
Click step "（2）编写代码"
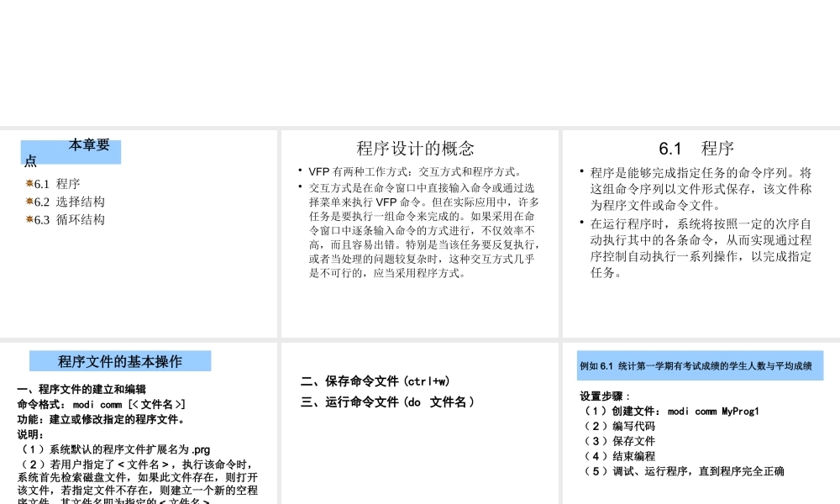[x=617, y=427]
